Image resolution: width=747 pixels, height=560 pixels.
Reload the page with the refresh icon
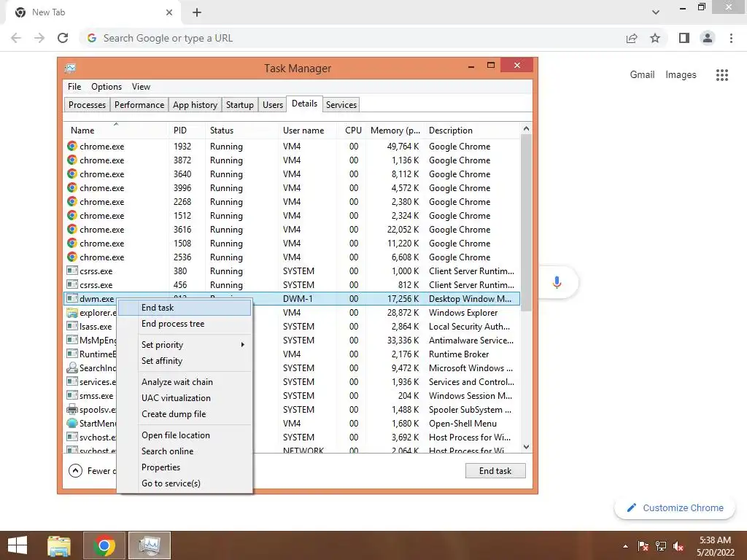(x=63, y=38)
